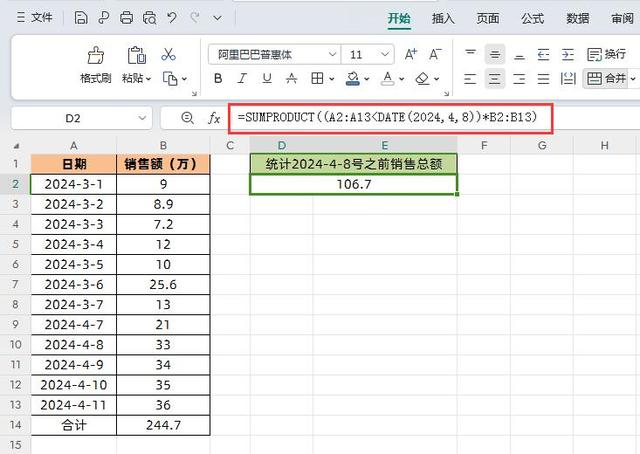Click the Increase Indent icon
This screenshot has height=454, width=640.
click(x=568, y=54)
